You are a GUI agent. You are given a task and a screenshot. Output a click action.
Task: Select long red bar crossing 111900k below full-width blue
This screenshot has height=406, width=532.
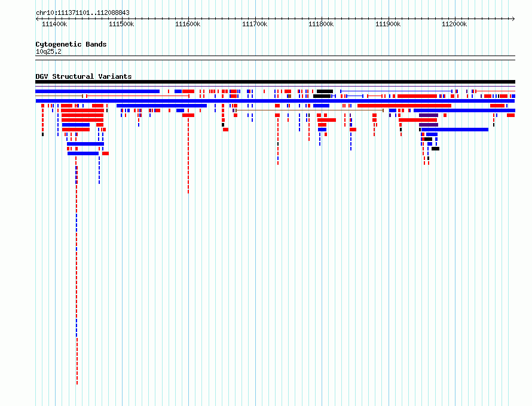pyautogui.click(x=404, y=106)
